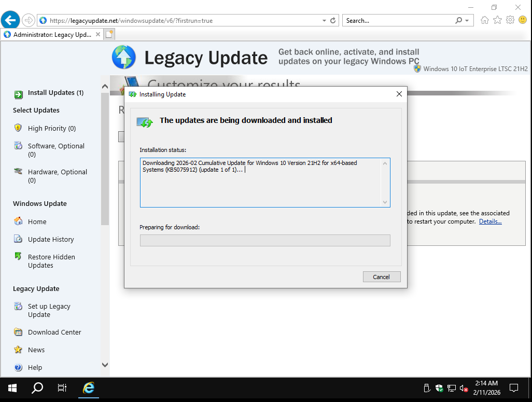This screenshot has width=532, height=402.
Task: Open Download Center link
Action: [54, 332]
